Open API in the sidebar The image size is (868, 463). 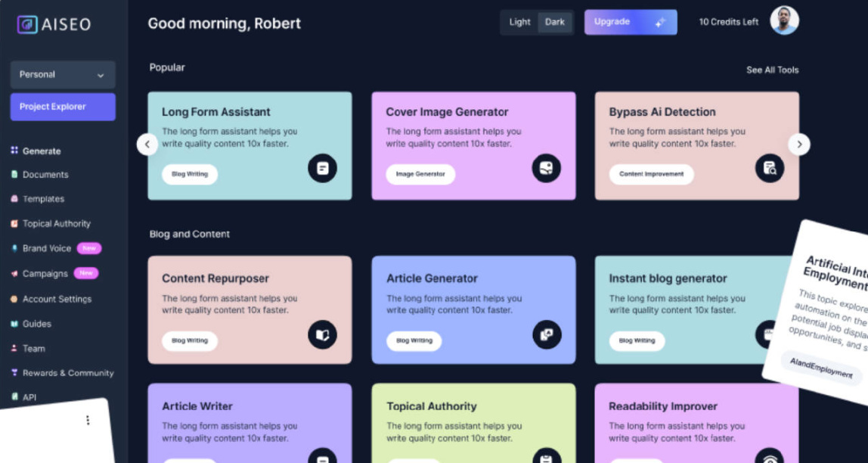click(29, 397)
